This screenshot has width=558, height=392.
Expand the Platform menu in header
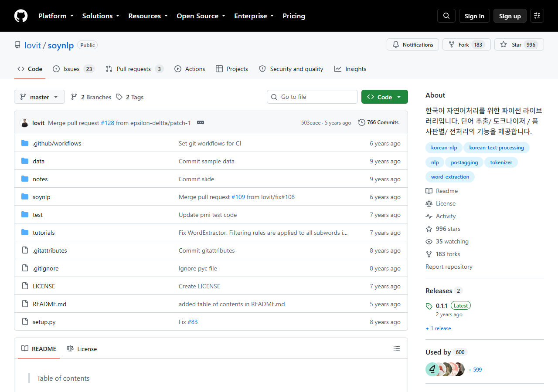[x=56, y=16]
